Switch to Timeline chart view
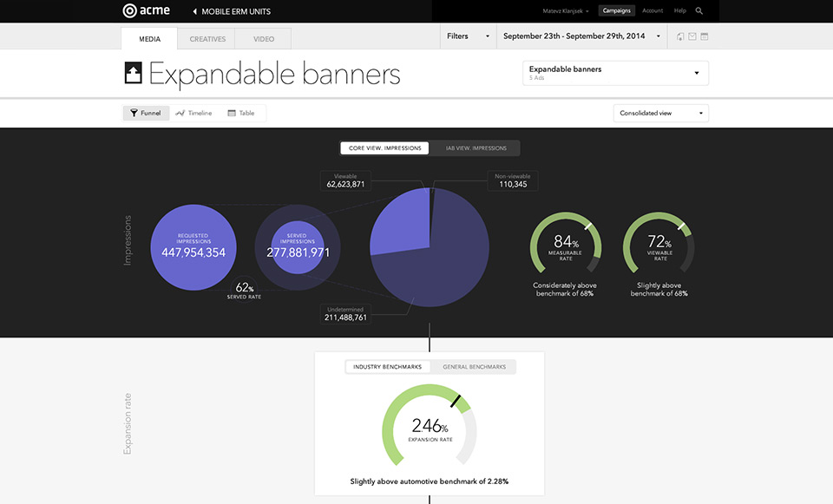The image size is (833, 504). coord(193,113)
